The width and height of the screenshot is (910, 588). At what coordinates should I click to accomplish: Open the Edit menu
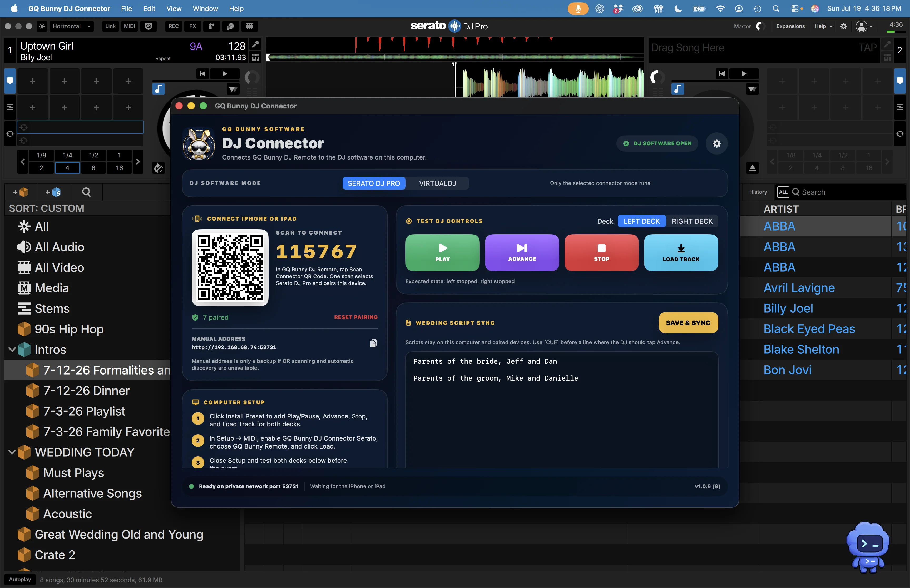click(x=149, y=8)
